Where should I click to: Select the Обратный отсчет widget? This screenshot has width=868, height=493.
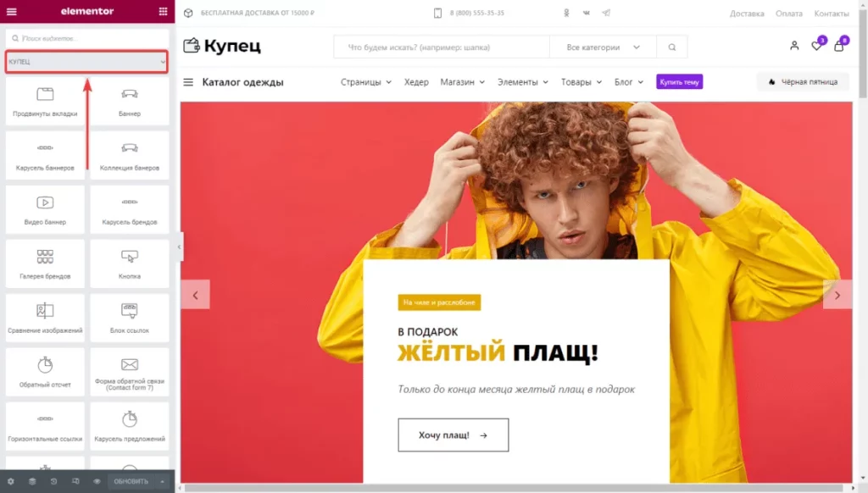point(45,372)
